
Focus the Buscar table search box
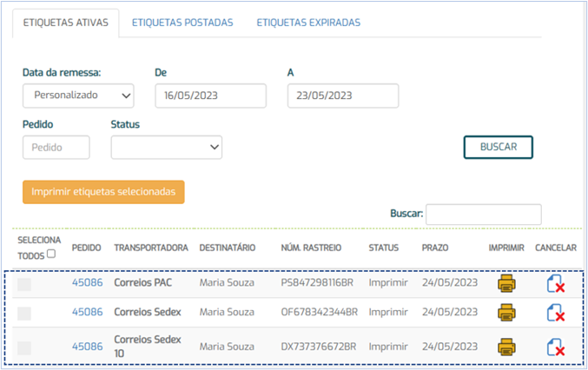483,214
